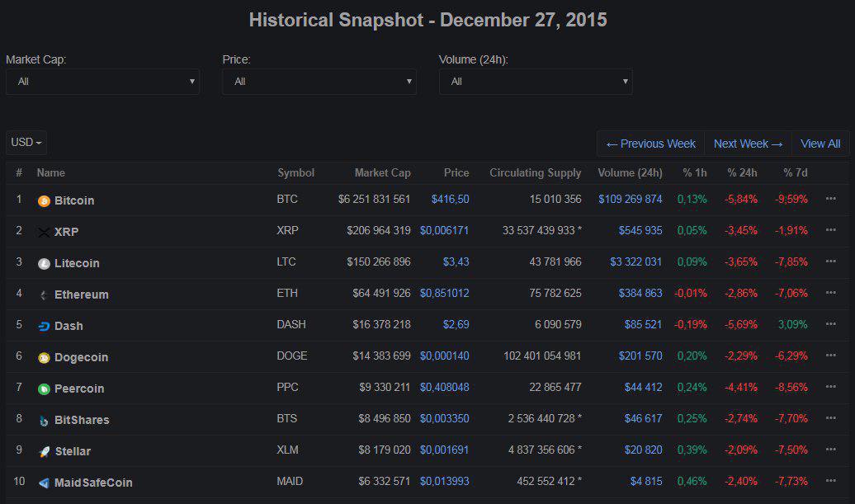Open the Bitcoin name link
The width and height of the screenshot is (855, 504).
coord(74,200)
